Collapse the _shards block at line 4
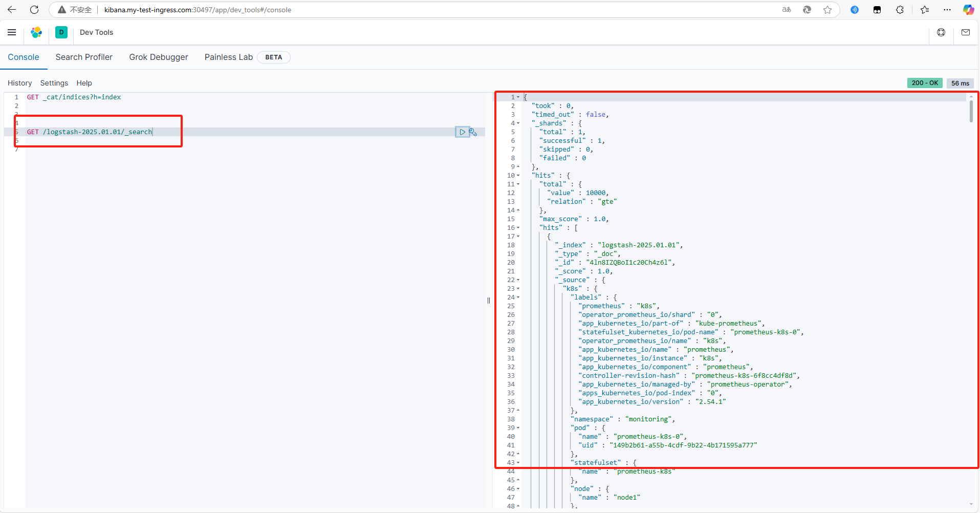The image size is (980, 513). point(518,123)
